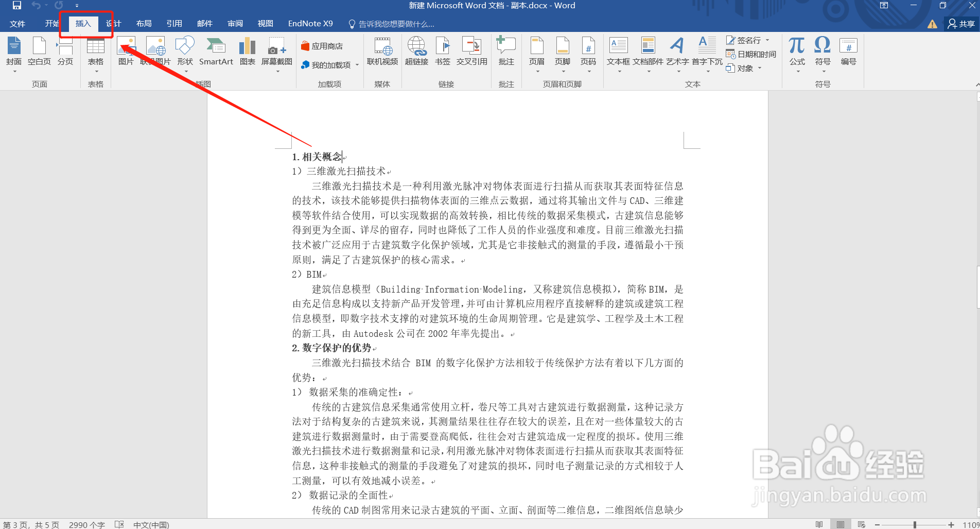Insert an object (对象)
Screen dimensions: 980x529
740,68
